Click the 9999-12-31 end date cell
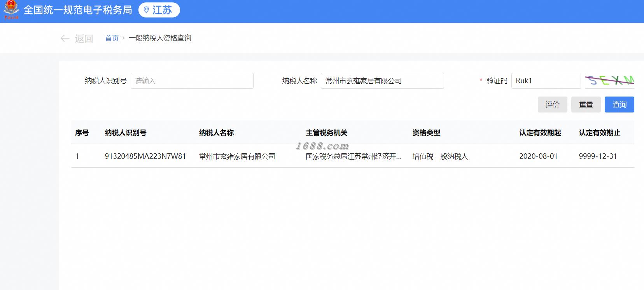The image size is (644, 290). click(x=598, y=156)
